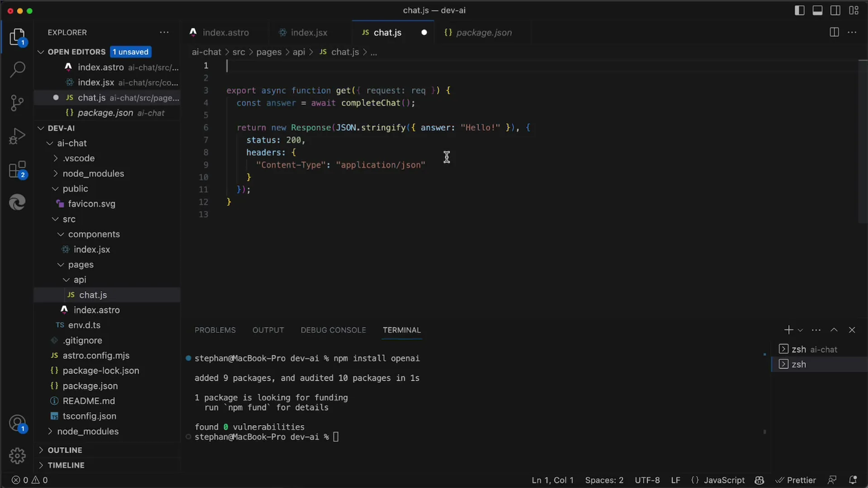This screenshot has width=868, height=488.
Task: Open Explorer views and more actions menu
Action: click(x=164, y=33)
